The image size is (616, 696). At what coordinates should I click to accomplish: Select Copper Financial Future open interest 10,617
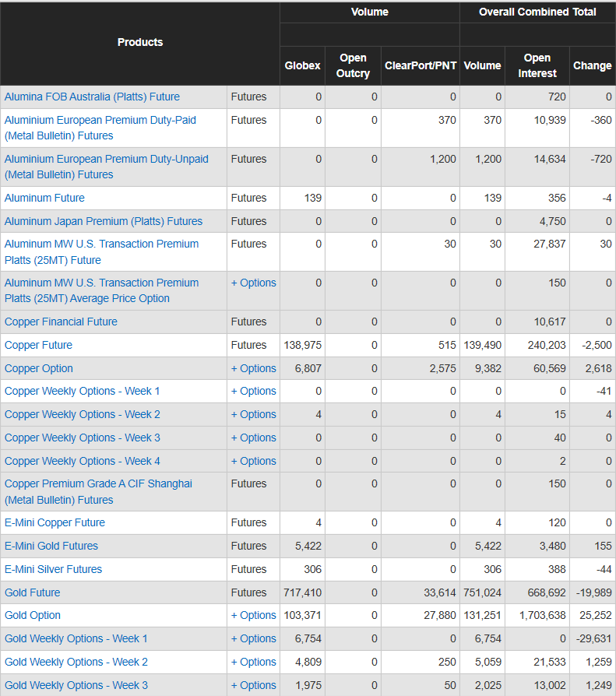(x=550, y=322)
